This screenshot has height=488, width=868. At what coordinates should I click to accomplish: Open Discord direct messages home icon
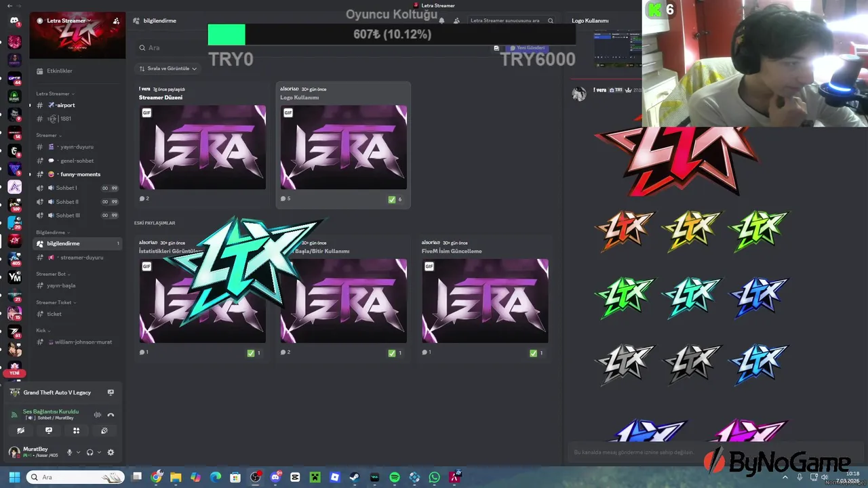click(x=14, y=21)
